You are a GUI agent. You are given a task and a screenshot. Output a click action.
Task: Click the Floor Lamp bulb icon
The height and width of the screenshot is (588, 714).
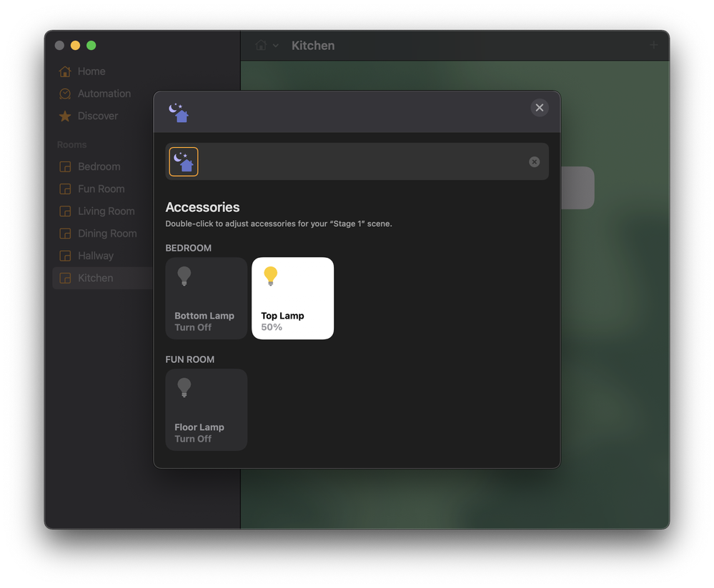click(184, 387)
